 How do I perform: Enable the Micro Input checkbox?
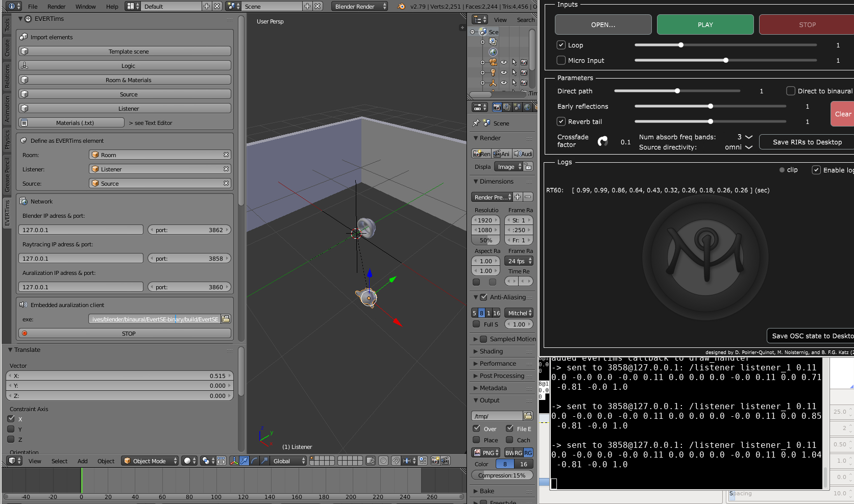click(561, 60)
